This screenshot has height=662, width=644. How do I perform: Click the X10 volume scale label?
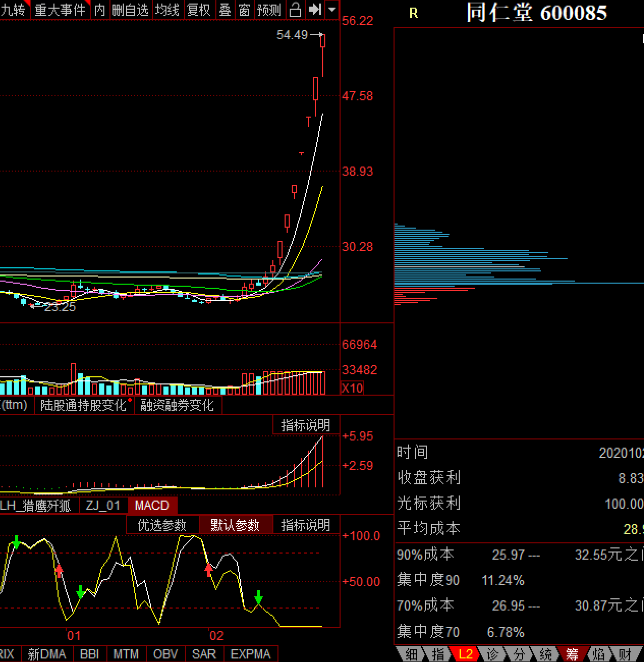coord(352,388)
